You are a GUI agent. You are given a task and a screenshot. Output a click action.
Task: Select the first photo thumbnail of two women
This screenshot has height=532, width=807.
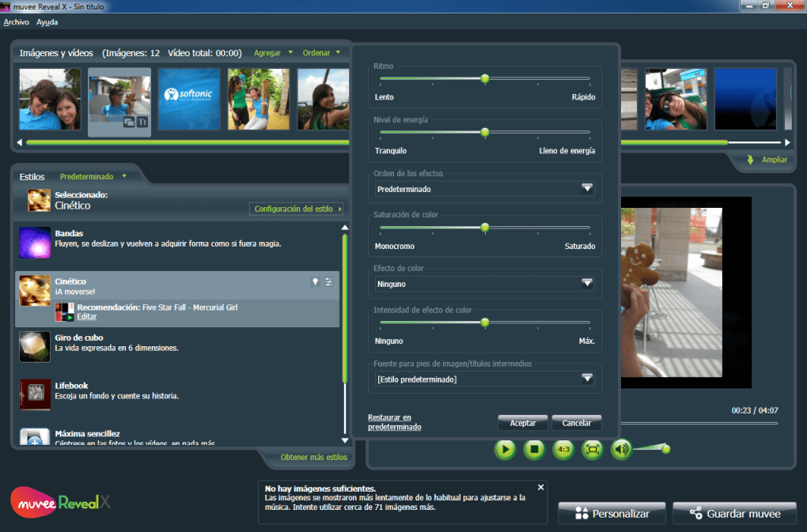click(50, 99)
